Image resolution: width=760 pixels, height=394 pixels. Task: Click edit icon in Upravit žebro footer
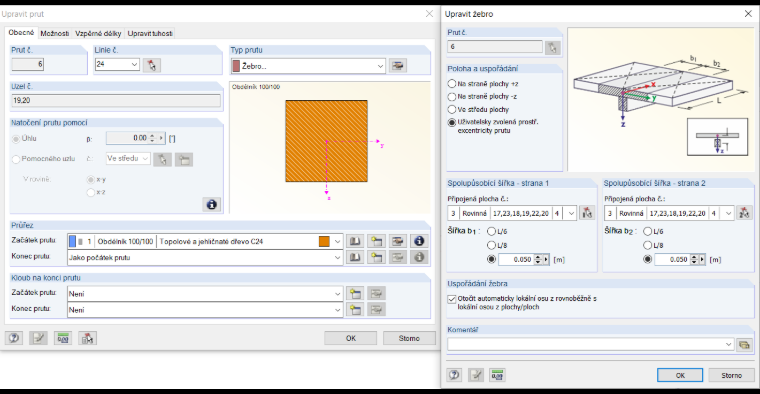point(475,375)
